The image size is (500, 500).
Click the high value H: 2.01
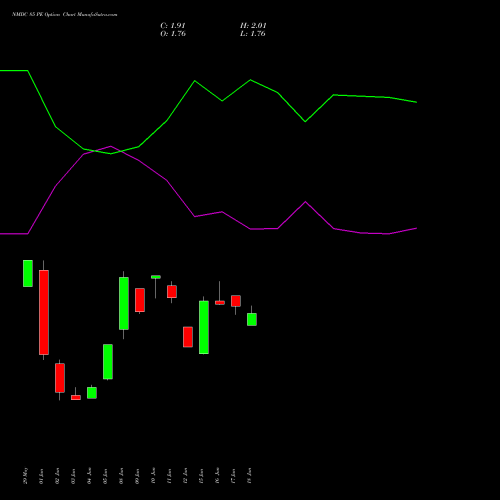(x=253, y=26)
